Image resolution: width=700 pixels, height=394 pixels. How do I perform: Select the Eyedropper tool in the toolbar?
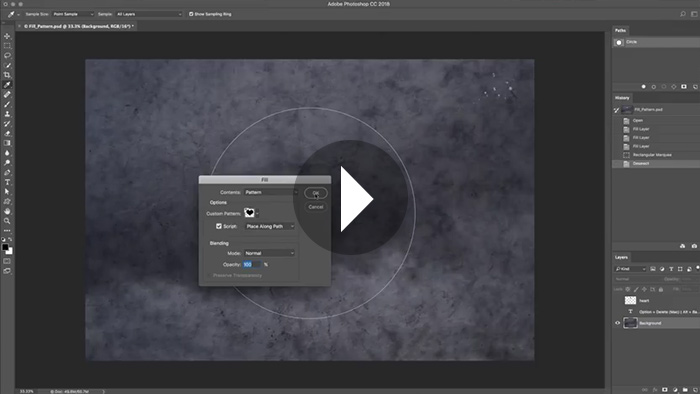tap(7, 85)
